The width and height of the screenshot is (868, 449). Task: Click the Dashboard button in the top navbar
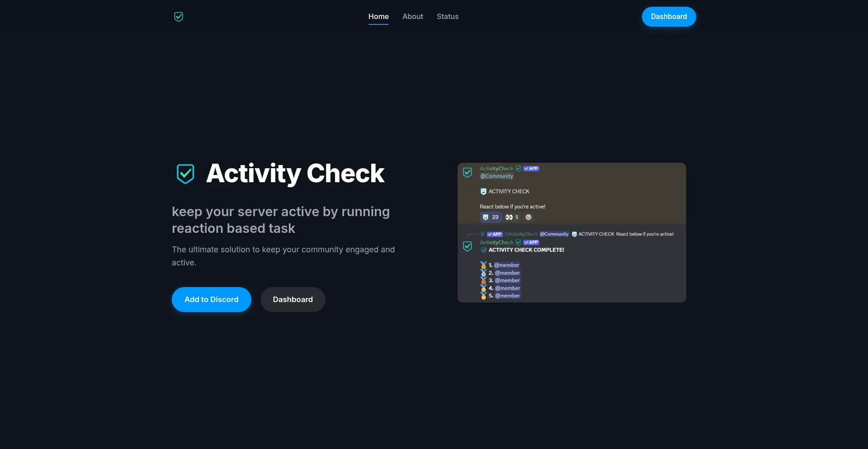[669, 17]
